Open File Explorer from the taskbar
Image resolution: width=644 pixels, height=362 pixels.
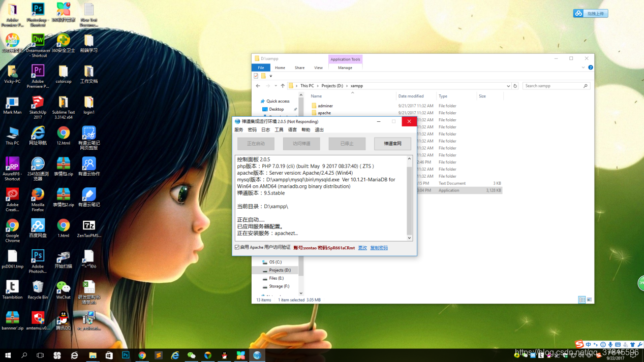93,355
